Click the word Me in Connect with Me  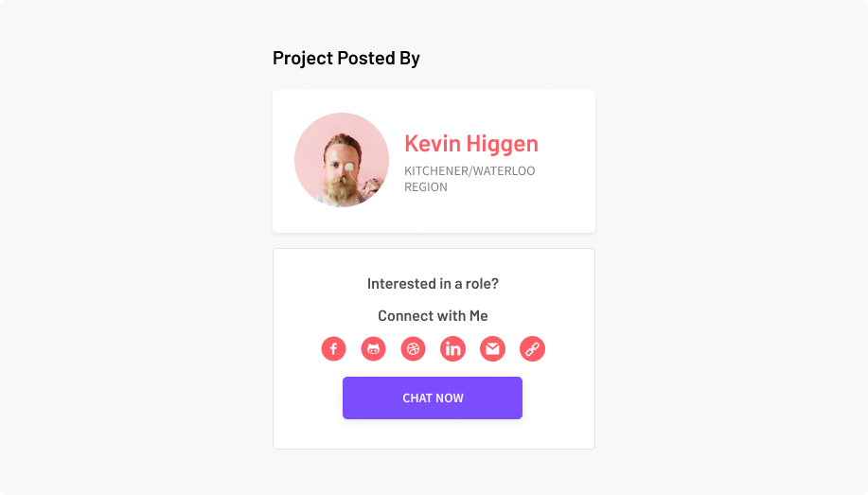click(x=479, y=315)
